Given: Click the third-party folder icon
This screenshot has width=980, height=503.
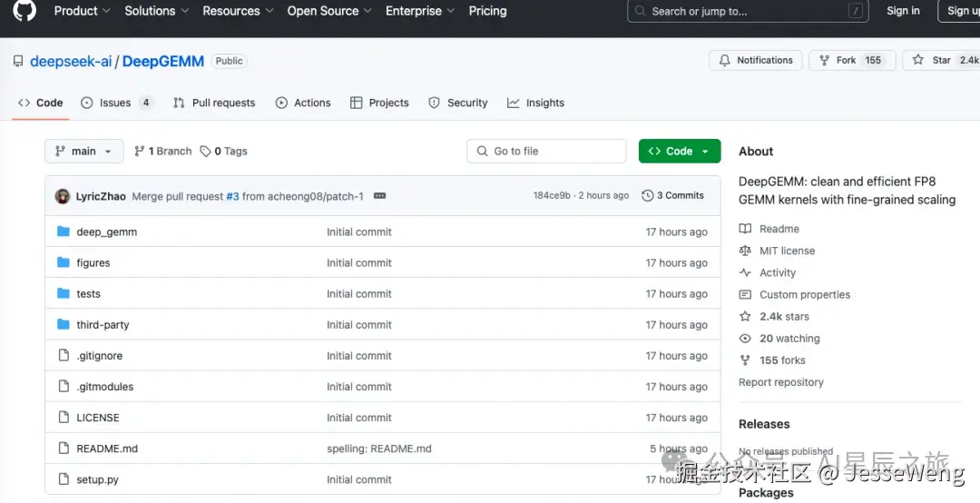Looking at the screenshot, I should click(64, 324).
